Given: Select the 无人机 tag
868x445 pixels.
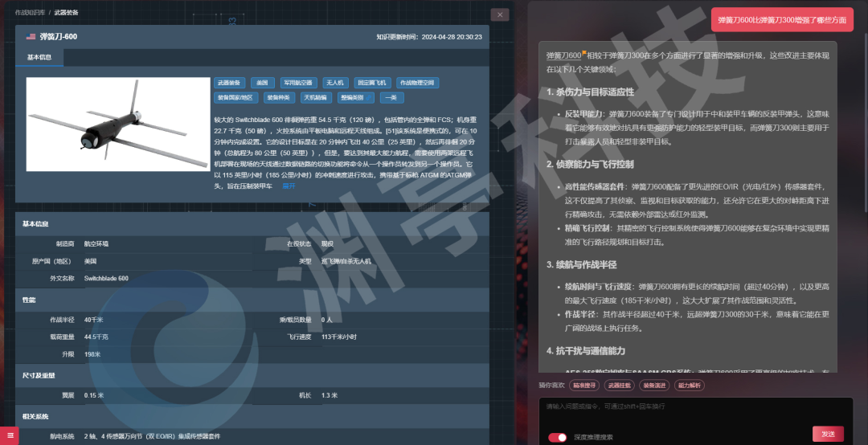Looking at the screenshot, I should tap(335, 83).
